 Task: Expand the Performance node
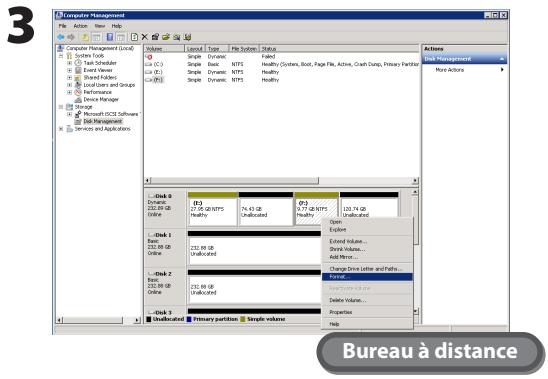coord(70,93)
